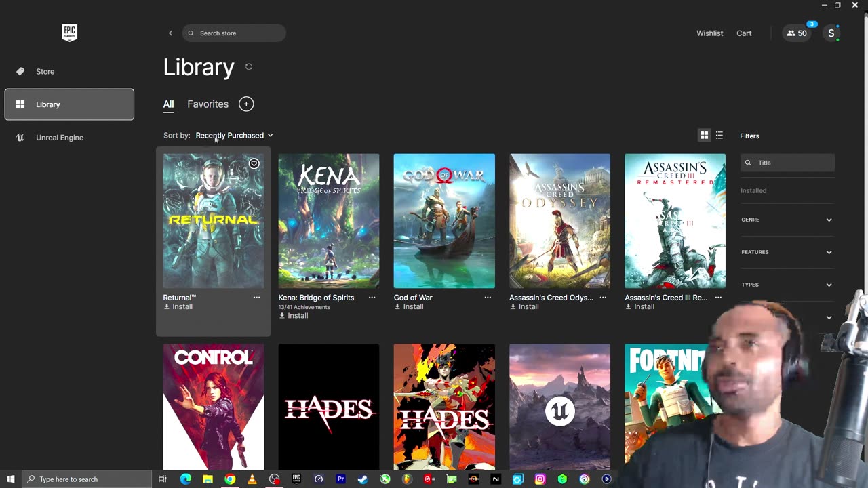Image resolution: width=868 pixels, height=488 pixels.
Task: Open Assassin's Creed Odyssey cover
Action: click(x=559, y=221)
